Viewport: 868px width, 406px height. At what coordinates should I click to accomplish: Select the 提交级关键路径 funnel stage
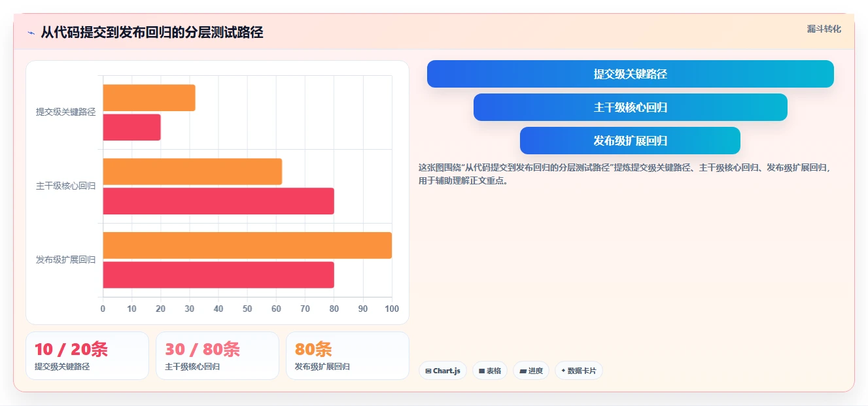[631, 74]
